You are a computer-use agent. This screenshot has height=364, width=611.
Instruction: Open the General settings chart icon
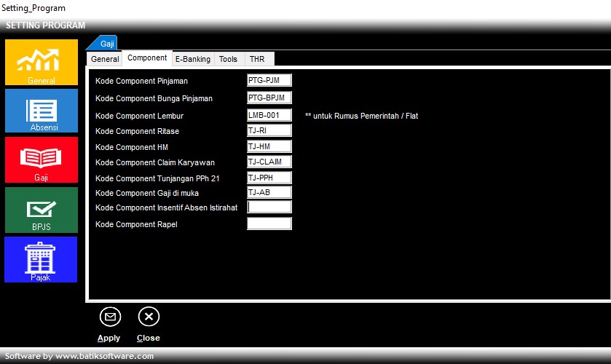(41, 62)
